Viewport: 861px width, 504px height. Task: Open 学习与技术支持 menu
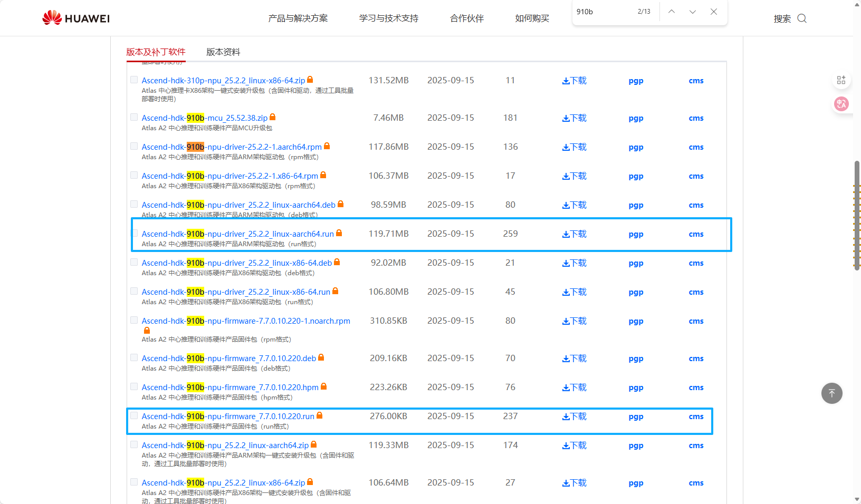click(x=389, y=18)
